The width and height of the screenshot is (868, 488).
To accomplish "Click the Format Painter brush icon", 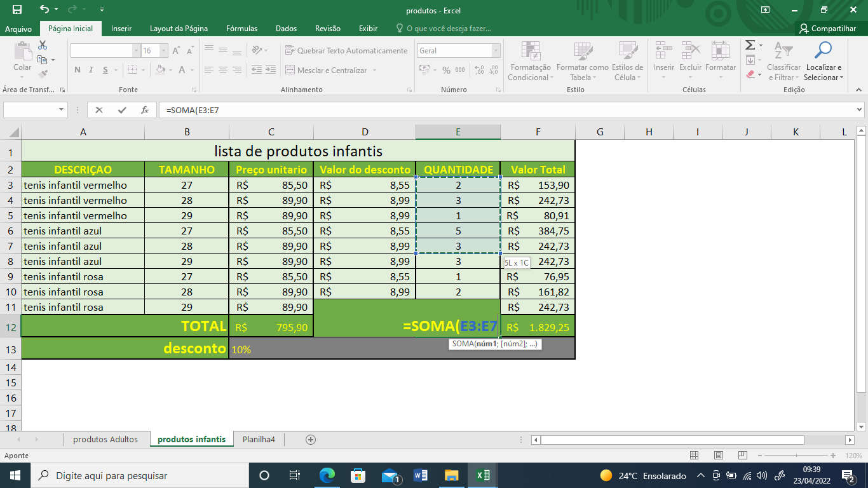I will coord(43,74).
